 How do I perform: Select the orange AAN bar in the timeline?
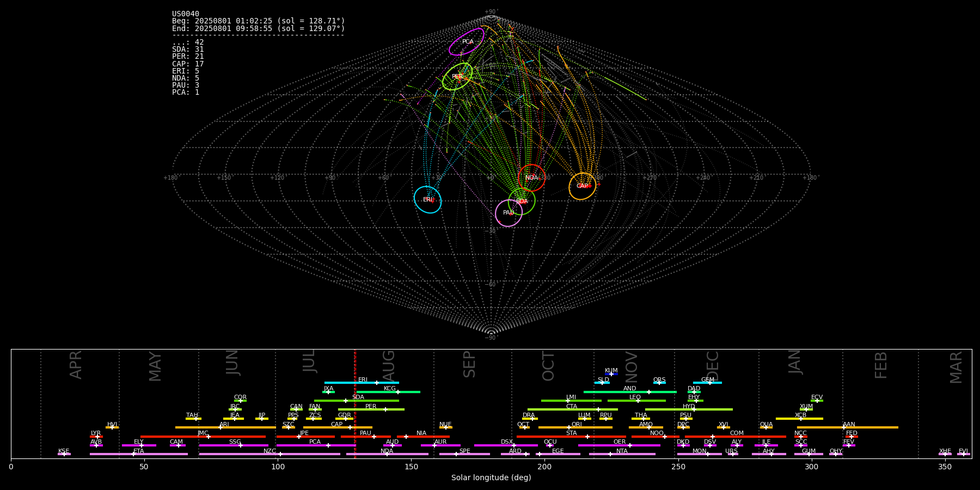point(848,427)
